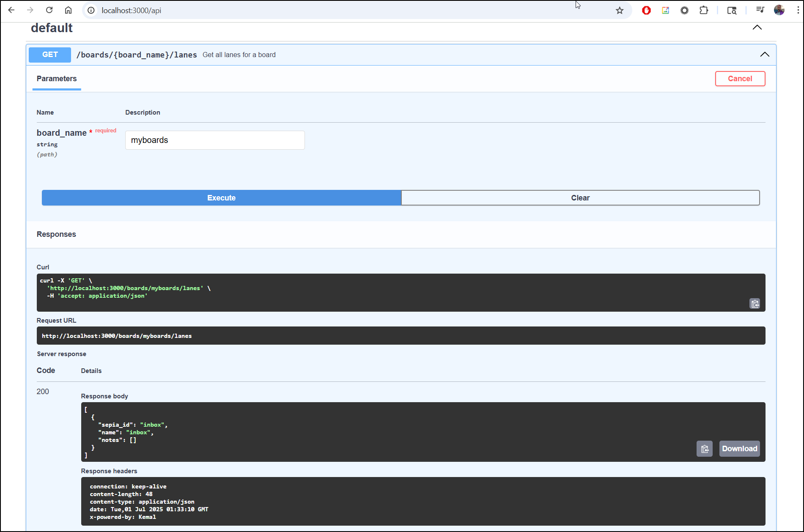Cancel the try-it-out mode

click(x=740, y=79)
